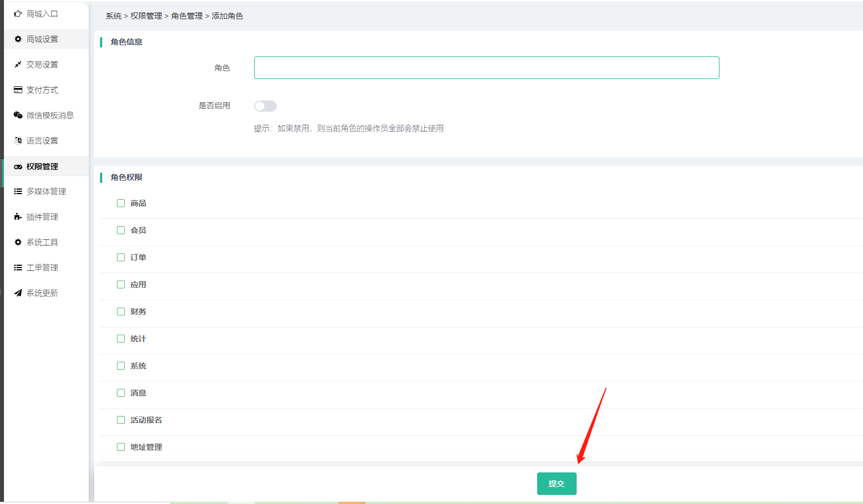Tick the 系统 permission checkbox
863x504 pixels.
pos(121,366)
